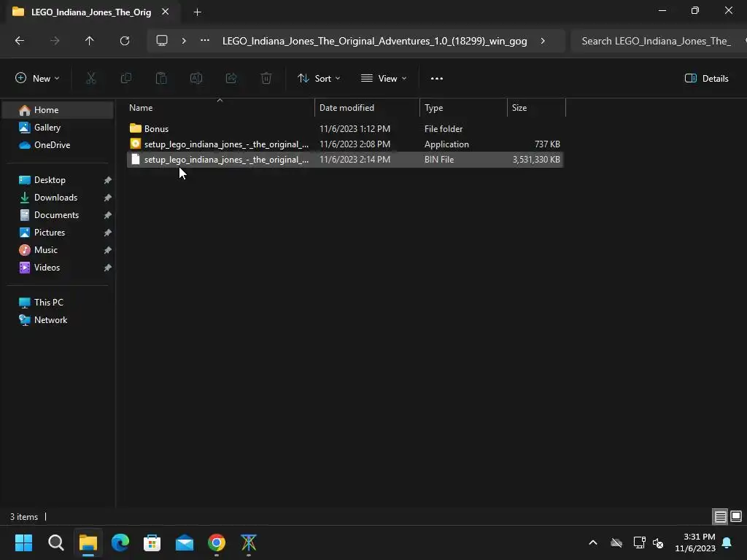The image size is (747, 560).
Task: Sort files by Name column
Action: tap(220, 108)
